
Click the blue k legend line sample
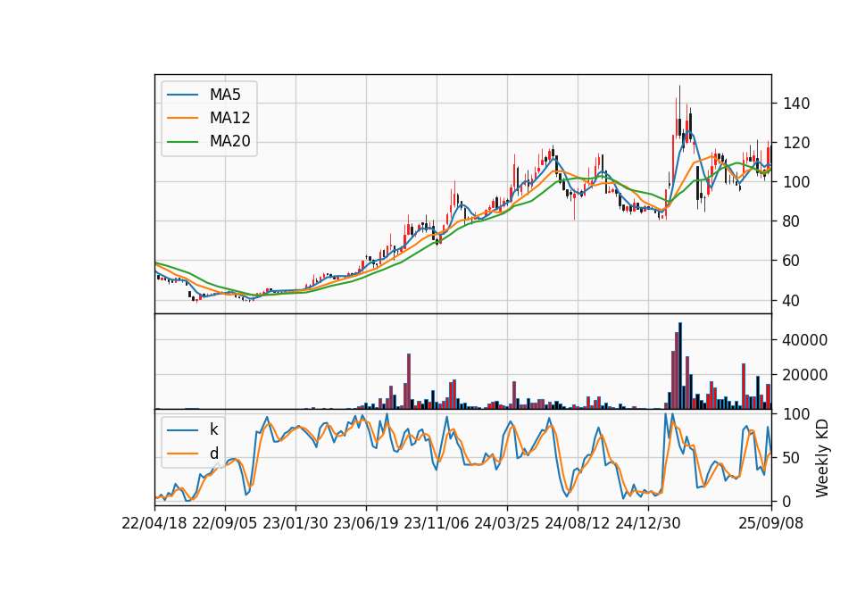click(182, 429)
